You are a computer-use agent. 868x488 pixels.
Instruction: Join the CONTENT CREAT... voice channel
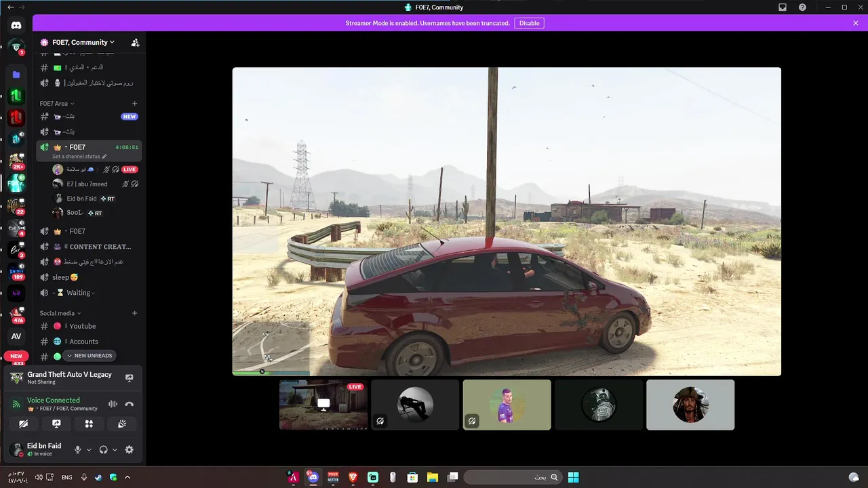click(x=90, y=247)
